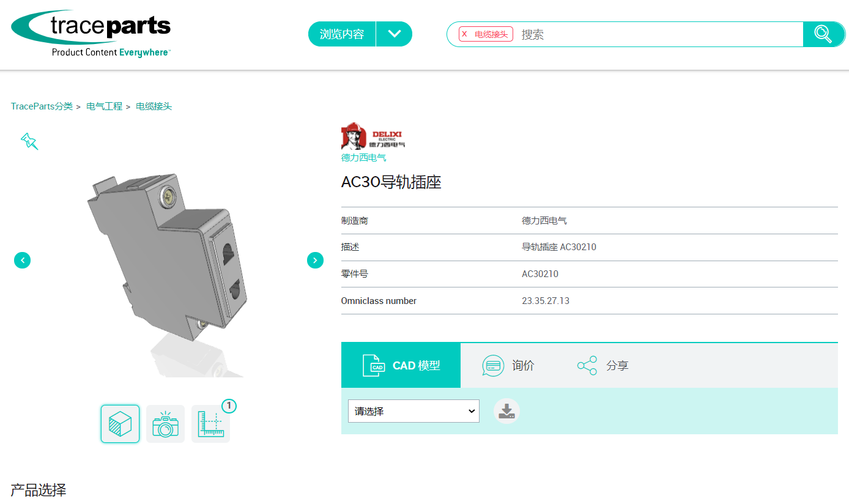Click the TraceParts logo to go home
849x504 pixels.
pyautogui.click(x=91, y=34)
